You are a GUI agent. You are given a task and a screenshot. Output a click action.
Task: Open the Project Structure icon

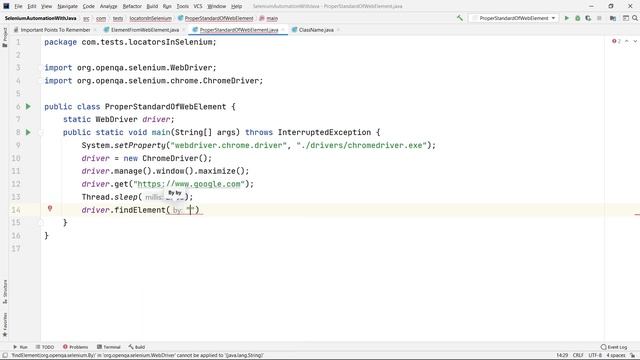click(613, 18)
